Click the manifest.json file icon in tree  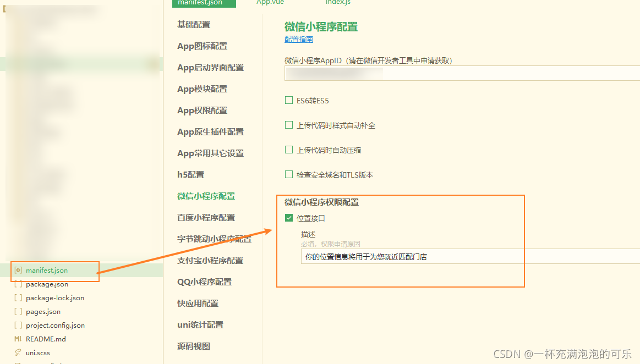(x=18, y=270)
